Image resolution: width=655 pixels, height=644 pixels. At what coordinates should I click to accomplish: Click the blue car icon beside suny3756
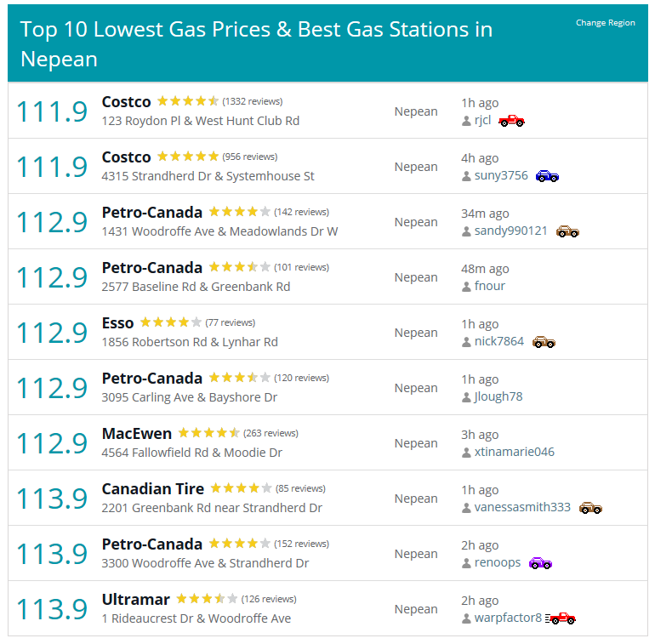click(x=547, y=176)
